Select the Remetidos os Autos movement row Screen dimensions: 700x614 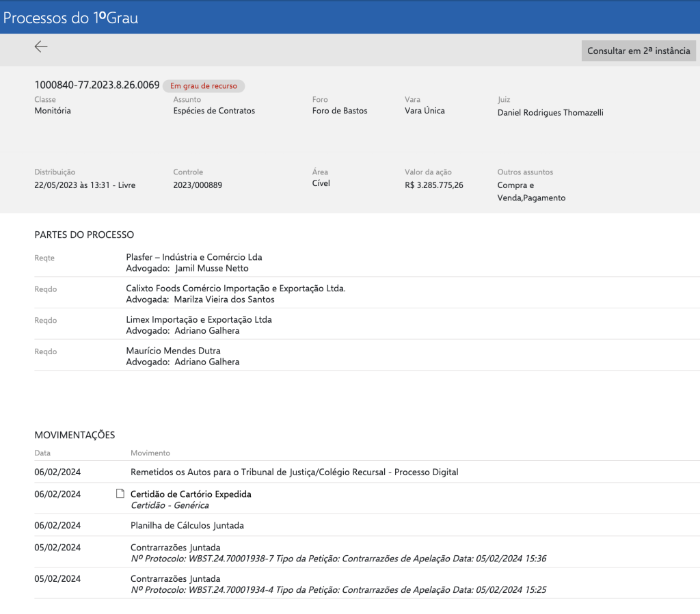(x=294, y=472)
